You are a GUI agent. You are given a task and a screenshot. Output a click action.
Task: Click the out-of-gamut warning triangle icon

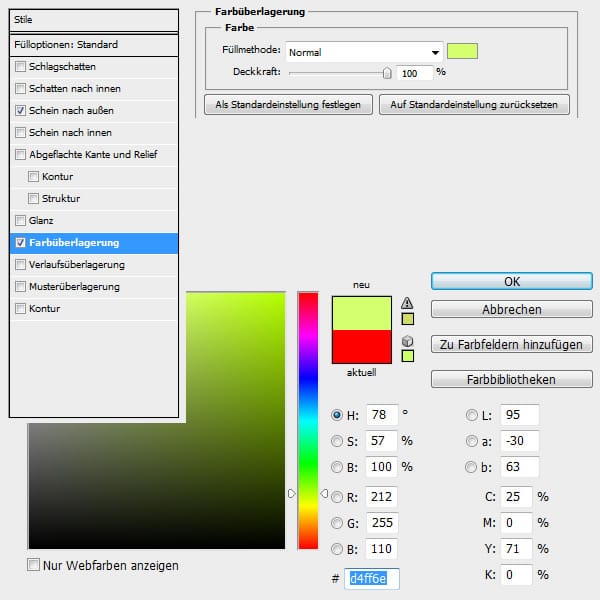(407, 303)
